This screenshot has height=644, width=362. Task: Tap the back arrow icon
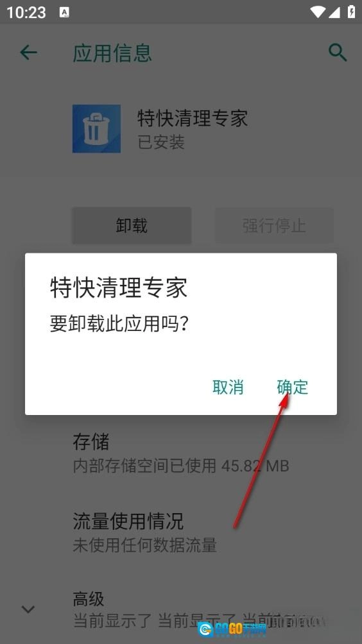pyautogui.click(x=28, y=53)
